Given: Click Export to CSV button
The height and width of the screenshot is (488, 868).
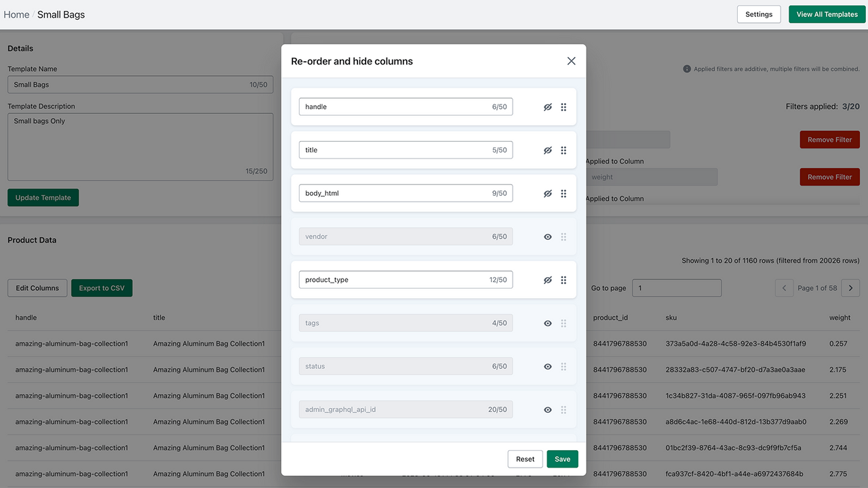Looking at the screenshot, I should click(102, 288).
